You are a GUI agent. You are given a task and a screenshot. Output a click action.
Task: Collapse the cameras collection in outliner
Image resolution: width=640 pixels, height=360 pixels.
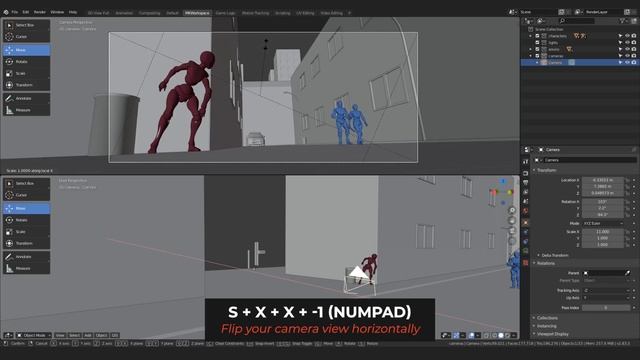pos(531,56)
